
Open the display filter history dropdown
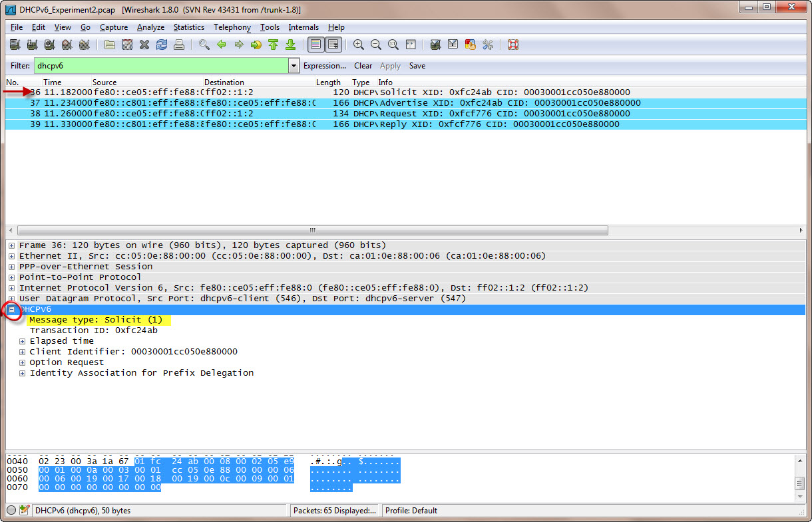click(x=294, y=66)
